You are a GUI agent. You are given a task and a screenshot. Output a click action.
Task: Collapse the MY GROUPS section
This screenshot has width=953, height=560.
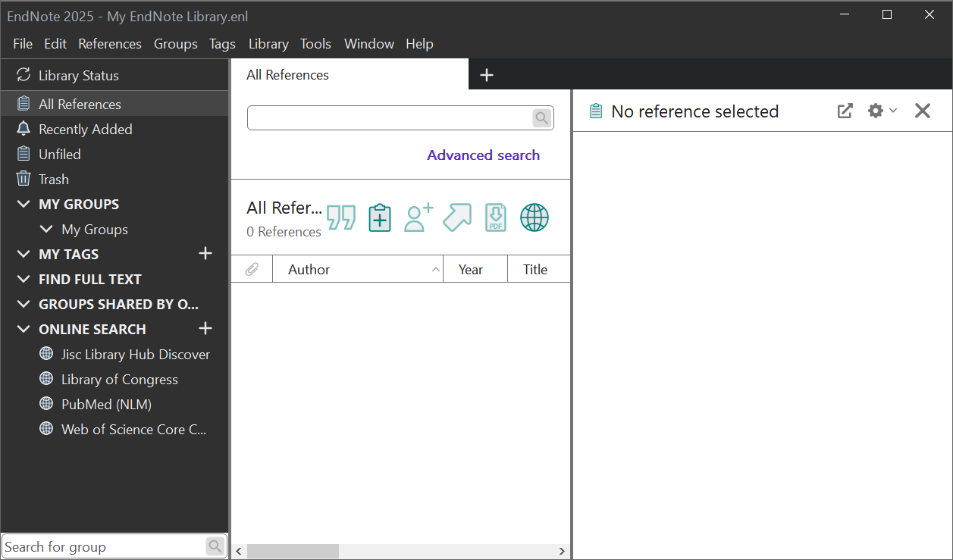point(24,204)
